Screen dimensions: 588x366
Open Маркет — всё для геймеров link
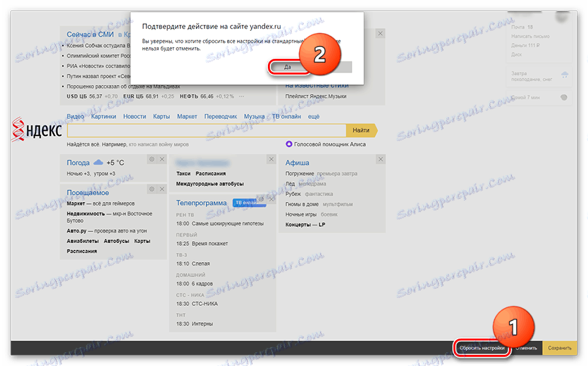pos(101,203)
